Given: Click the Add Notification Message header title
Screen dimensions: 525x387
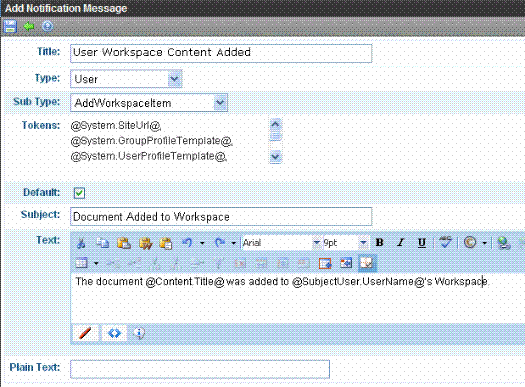Looking at the screenshot, I should click(x=66, y=8).
